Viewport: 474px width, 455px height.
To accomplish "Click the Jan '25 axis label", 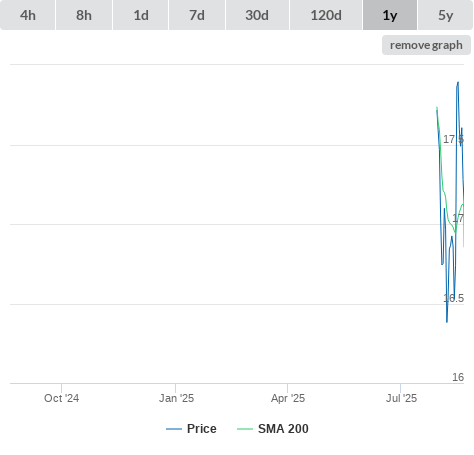I will tap(176, 398).
